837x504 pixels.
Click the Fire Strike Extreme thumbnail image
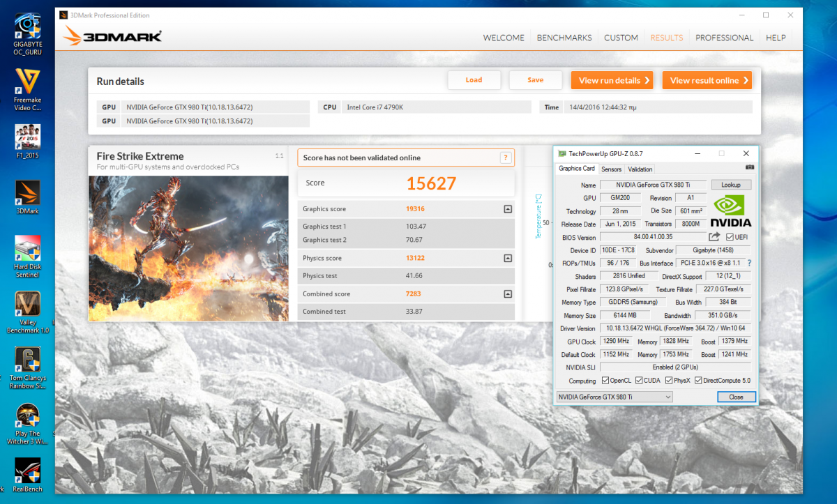coord(188,248)
